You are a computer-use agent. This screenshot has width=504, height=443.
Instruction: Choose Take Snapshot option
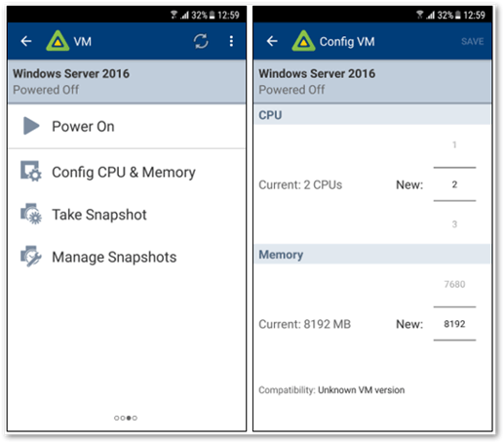pos(127,215)
